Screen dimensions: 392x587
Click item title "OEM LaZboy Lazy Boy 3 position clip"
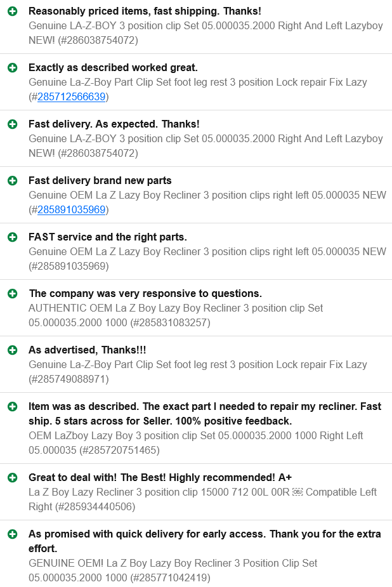click(x=195, y=443)
